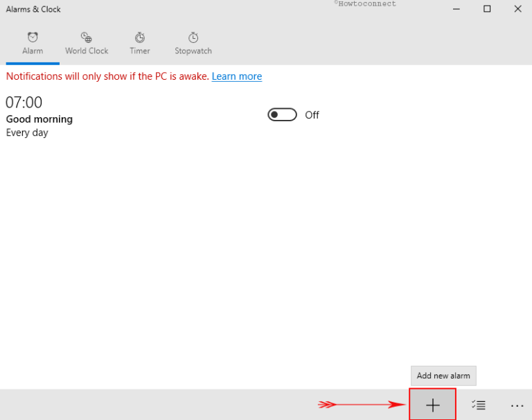Open the select alarms checklist icon
This screenshot has height=420, width=532.
click(479, 405)
